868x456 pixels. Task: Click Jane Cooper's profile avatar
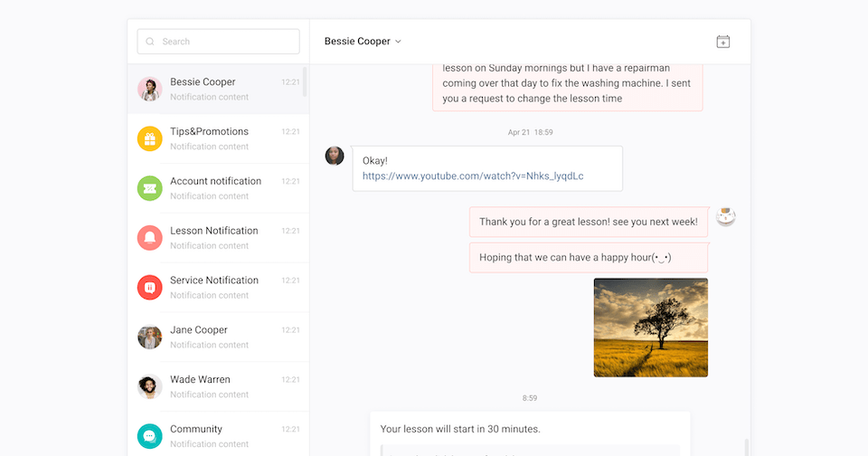click(149, 337)
